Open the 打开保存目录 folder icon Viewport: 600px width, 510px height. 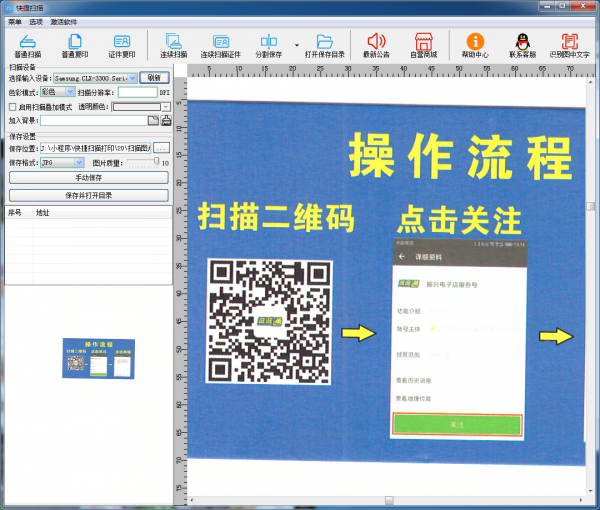[x=325, y=42]
